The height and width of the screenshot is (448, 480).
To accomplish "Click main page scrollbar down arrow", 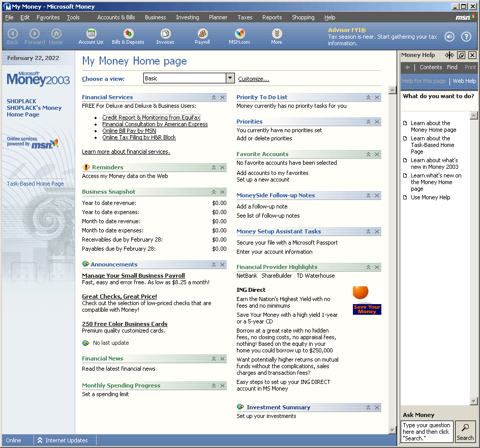I will [392, 430].
